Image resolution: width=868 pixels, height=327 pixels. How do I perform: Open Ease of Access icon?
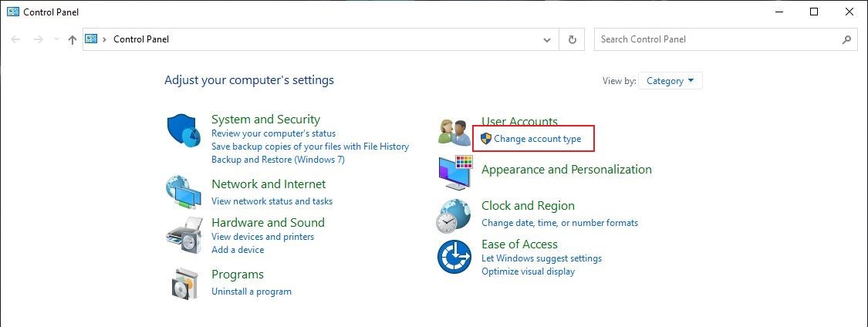[x=454, y=257]
